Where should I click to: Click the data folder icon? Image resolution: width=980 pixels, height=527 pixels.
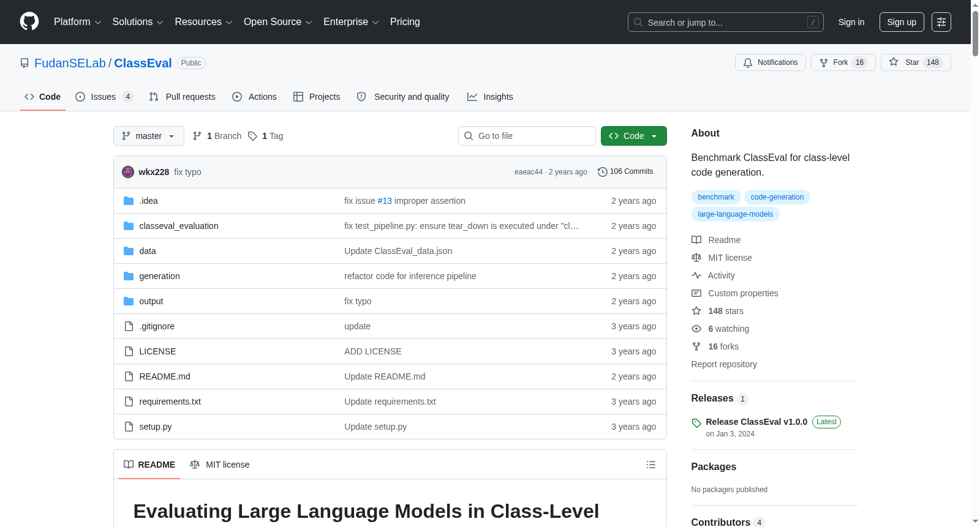point(129,251)
